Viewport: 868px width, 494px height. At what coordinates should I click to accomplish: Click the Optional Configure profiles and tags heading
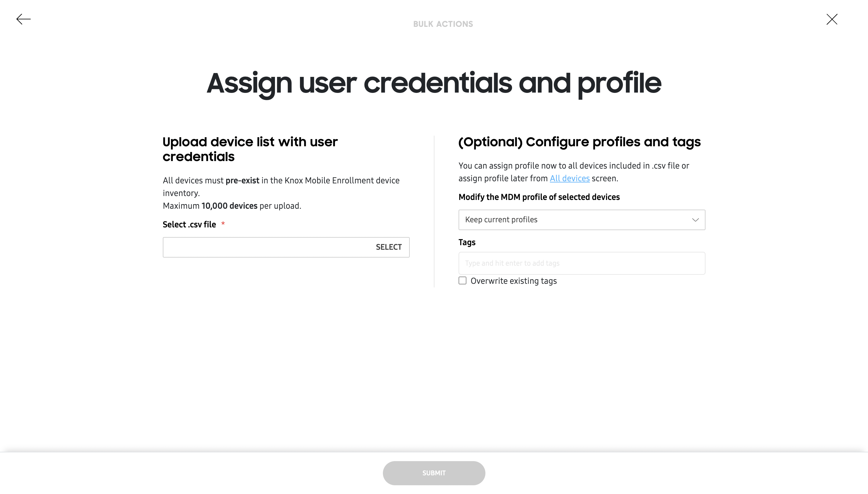point(579,142)
